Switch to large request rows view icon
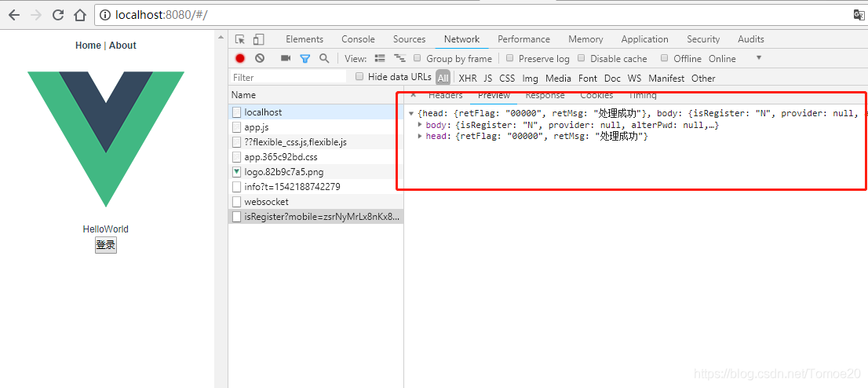The width and height of the screenshot is (868, 388). 380,58
